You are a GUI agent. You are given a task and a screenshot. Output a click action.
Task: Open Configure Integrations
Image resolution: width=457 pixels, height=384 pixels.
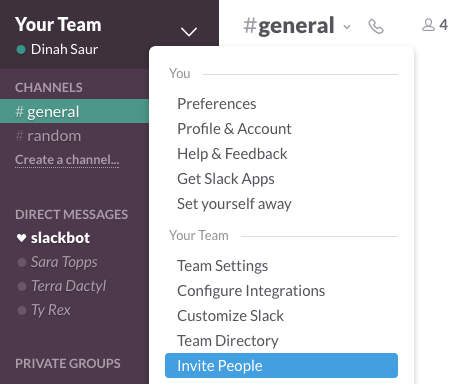pos(251,291)
